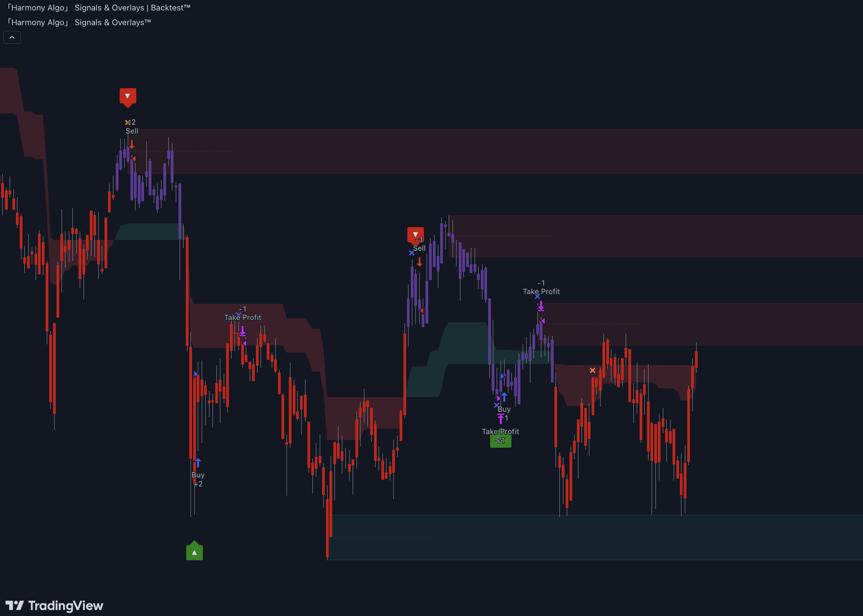Click the 'Sell' label under the 2 marker
This screenshot has height=616, width=863.
pos(132,131)
